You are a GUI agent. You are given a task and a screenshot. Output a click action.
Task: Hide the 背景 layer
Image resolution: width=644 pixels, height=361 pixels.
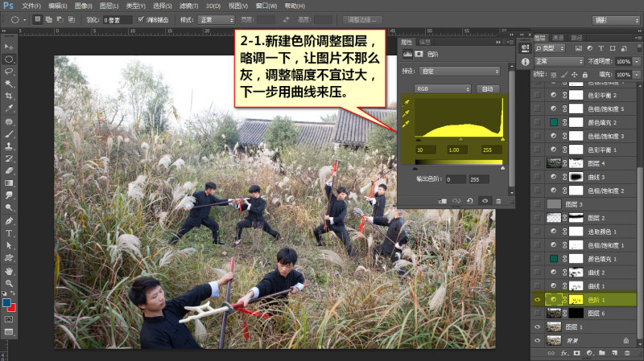(x=537, y=340)
